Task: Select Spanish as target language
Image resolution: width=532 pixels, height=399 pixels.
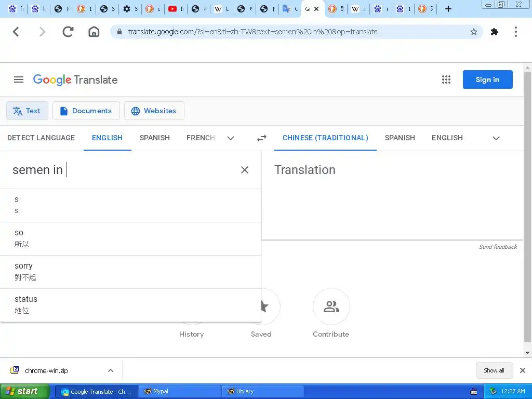Action: point(400,138)
